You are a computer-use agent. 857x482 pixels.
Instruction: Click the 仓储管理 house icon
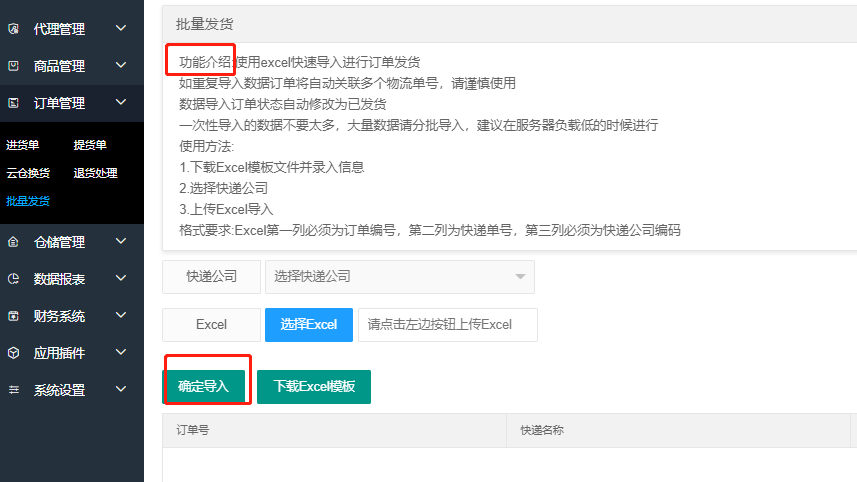point(13,242)
